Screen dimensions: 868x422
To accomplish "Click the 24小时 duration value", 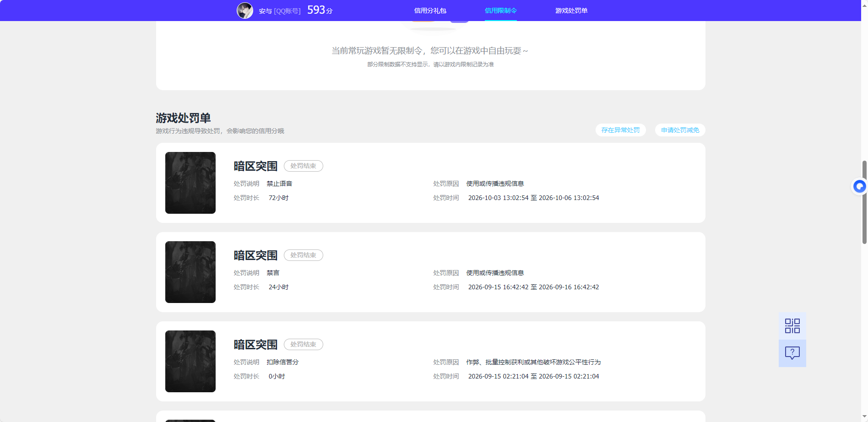I will 278,287.
